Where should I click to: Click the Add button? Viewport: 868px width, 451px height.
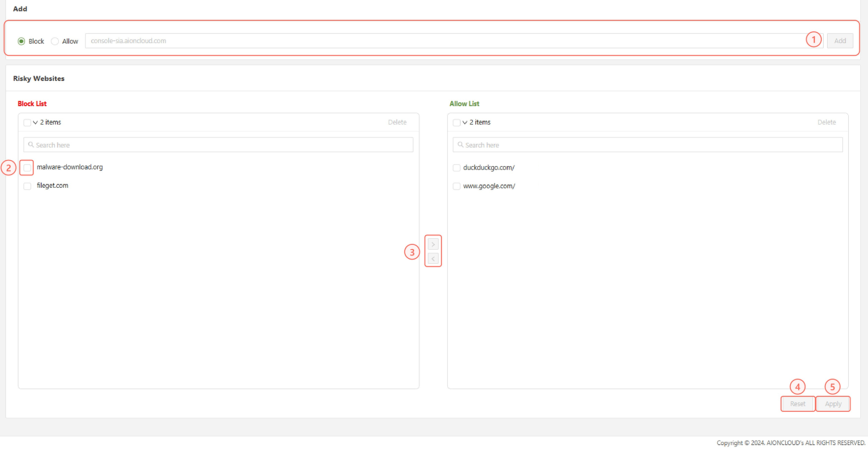pyautogui.click(x=840, y=41)
